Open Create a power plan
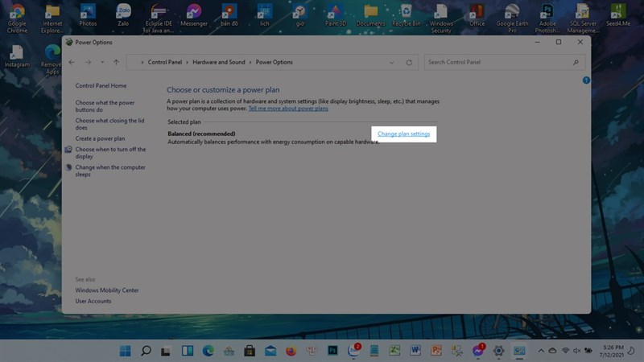Screen dimensions: 644x362 100,138
